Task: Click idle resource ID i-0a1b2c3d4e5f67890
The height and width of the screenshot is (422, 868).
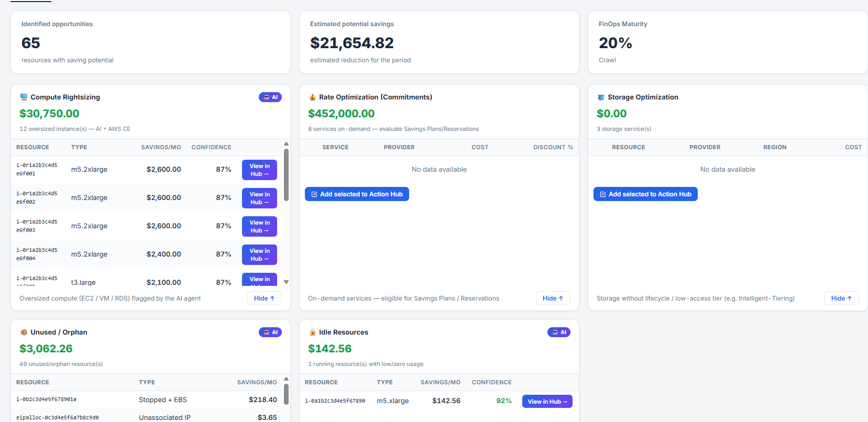Action: point(335,401)
